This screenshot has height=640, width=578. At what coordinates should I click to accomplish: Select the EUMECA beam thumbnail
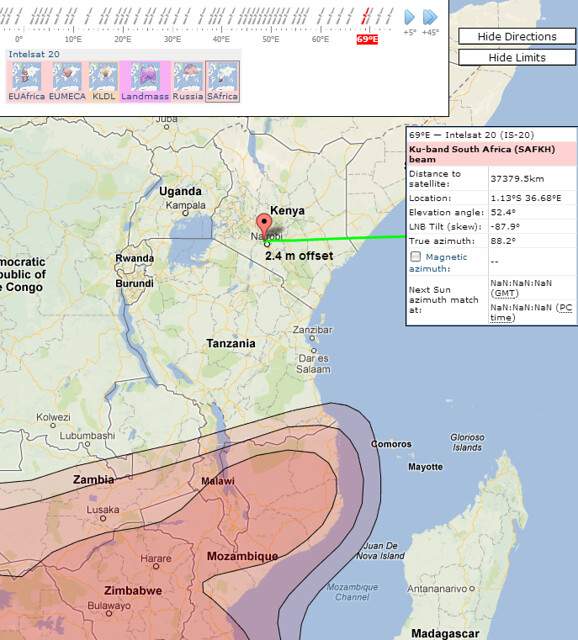tap(67, 77)
